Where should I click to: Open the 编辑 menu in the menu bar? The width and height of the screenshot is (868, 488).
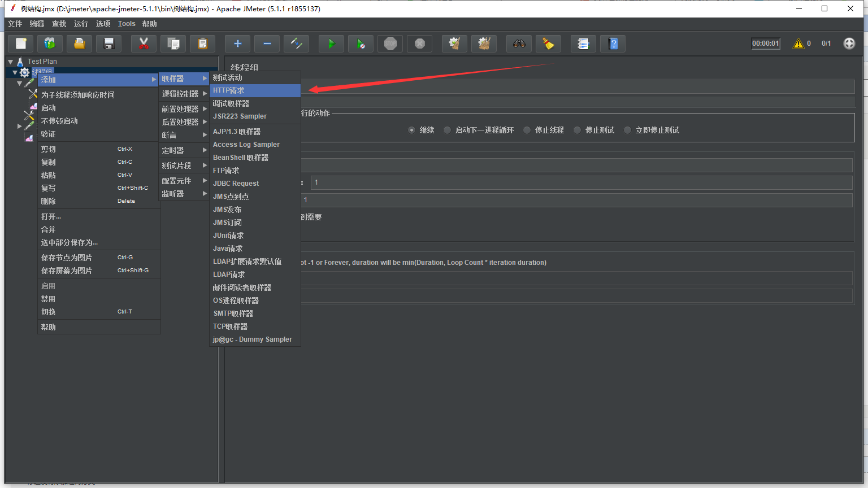(37, 24)
